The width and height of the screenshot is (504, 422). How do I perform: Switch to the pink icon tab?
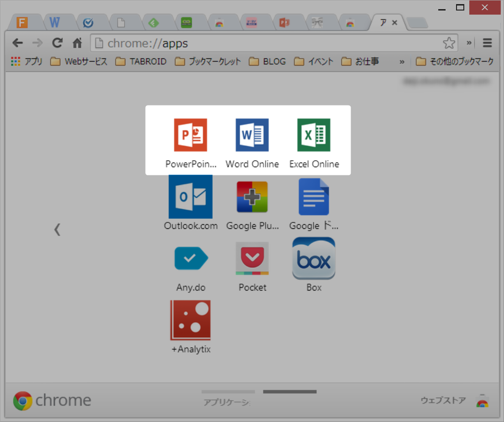point(255,22)
